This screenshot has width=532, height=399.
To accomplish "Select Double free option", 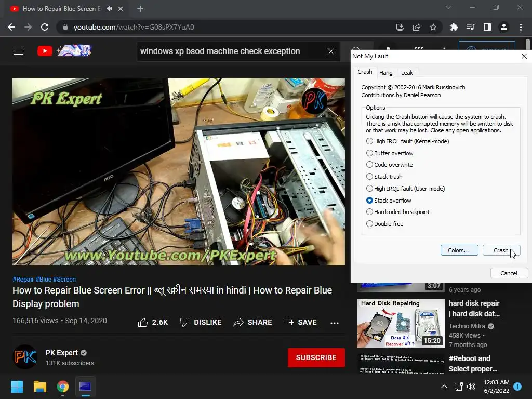I will click(x=385, y=224).
